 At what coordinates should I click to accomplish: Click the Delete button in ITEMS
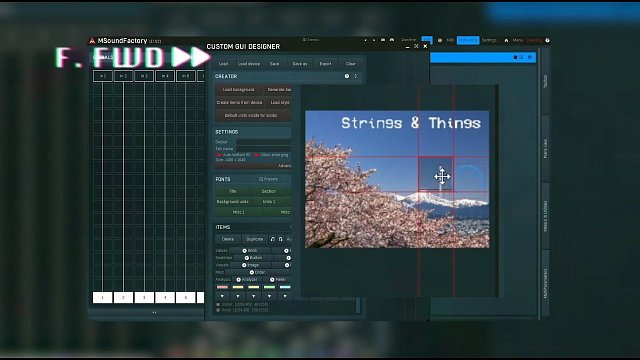(228, 239)
